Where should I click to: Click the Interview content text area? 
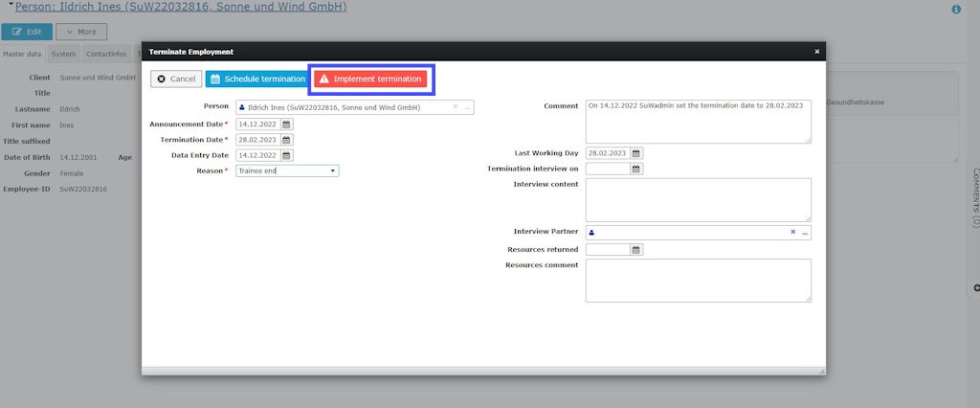(x=698, y=199)
